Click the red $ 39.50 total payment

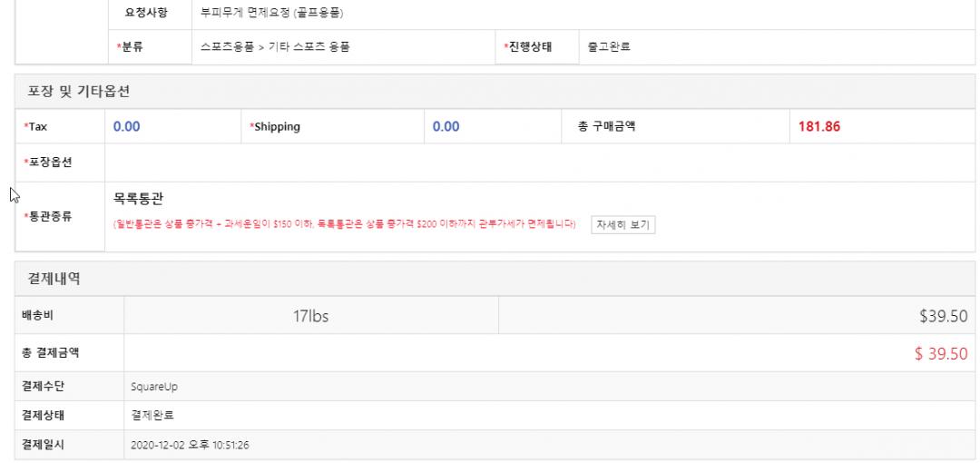point(941,354)
